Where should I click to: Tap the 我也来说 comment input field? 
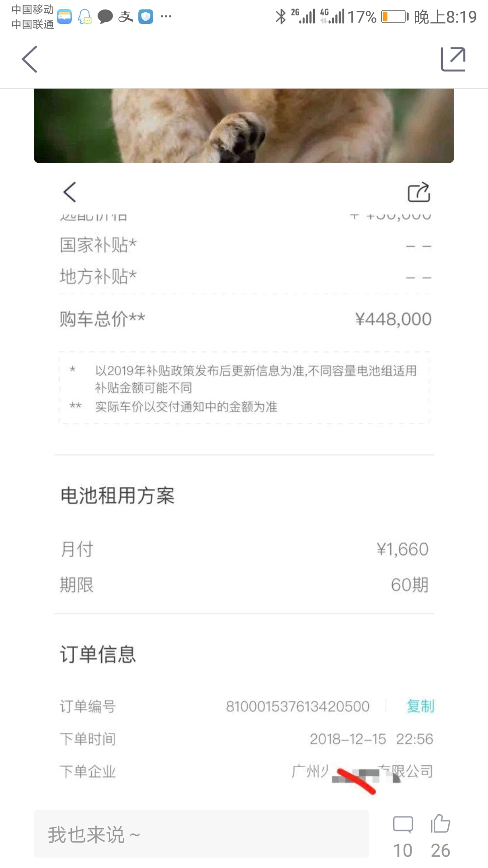tap(201, 834)
